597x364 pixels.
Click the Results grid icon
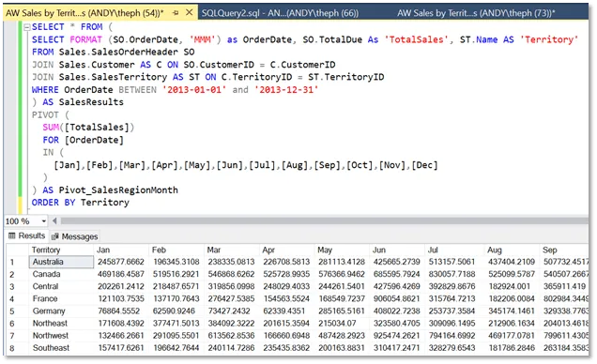12,235
